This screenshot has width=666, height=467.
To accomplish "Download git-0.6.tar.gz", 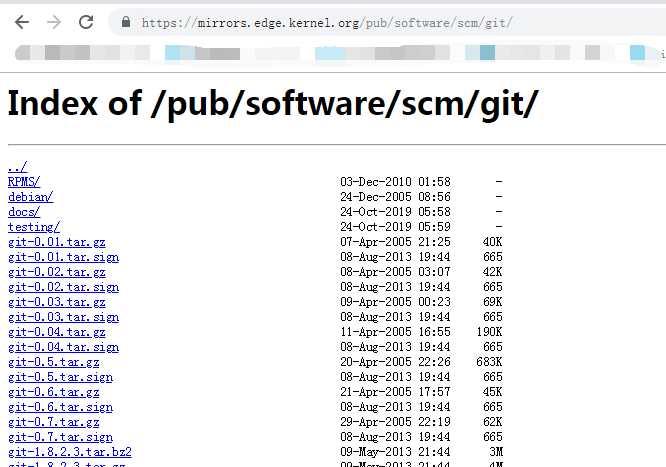I will [54, 392].
